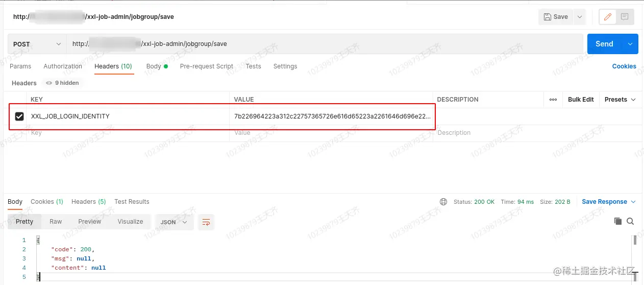Image resolution: width=644 pixels, height=285 pixels.
Task: Open the response Headers (5) tab
Action: [x=89, y=202]
